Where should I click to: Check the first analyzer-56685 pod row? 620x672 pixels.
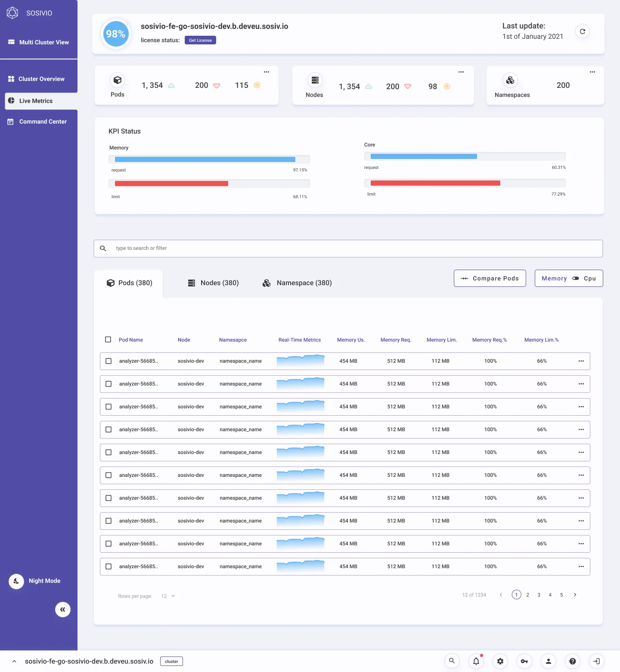pyautogui.click(x=108, y=361)
